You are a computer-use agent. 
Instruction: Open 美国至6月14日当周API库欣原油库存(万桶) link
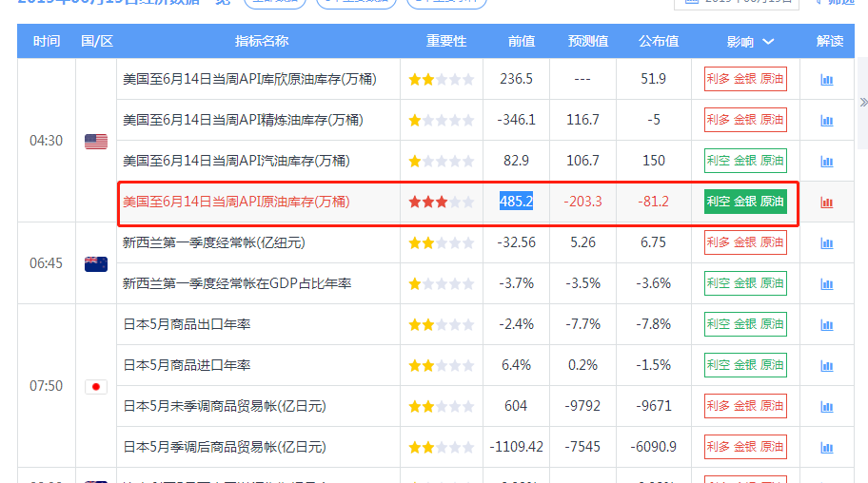[249, 79]
